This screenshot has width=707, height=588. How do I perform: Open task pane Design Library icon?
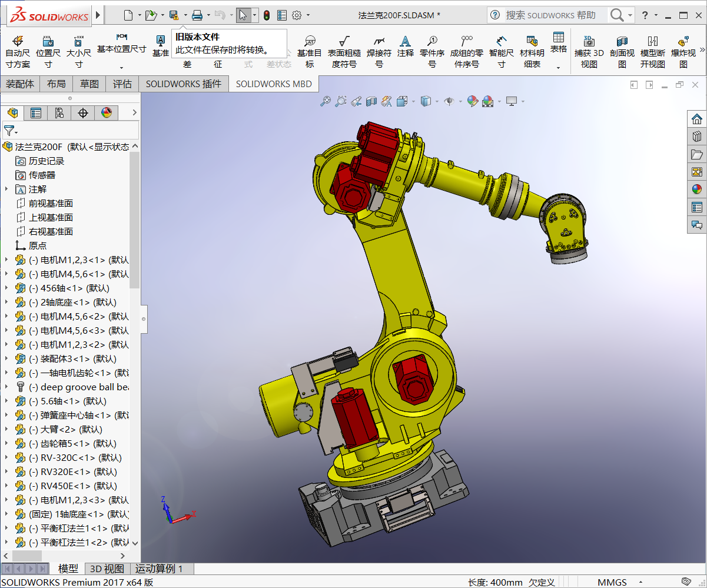[x=697, y=137]
